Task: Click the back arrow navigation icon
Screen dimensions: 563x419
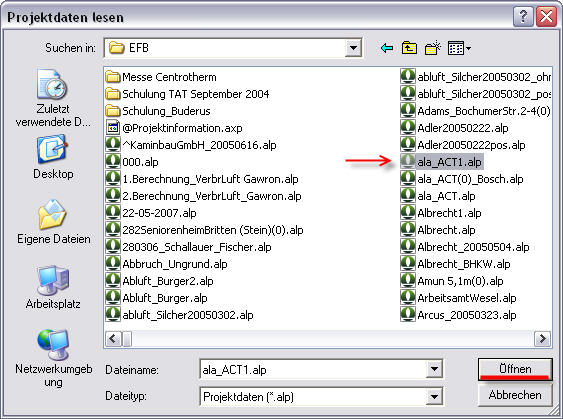Action: tap(387, 48)
